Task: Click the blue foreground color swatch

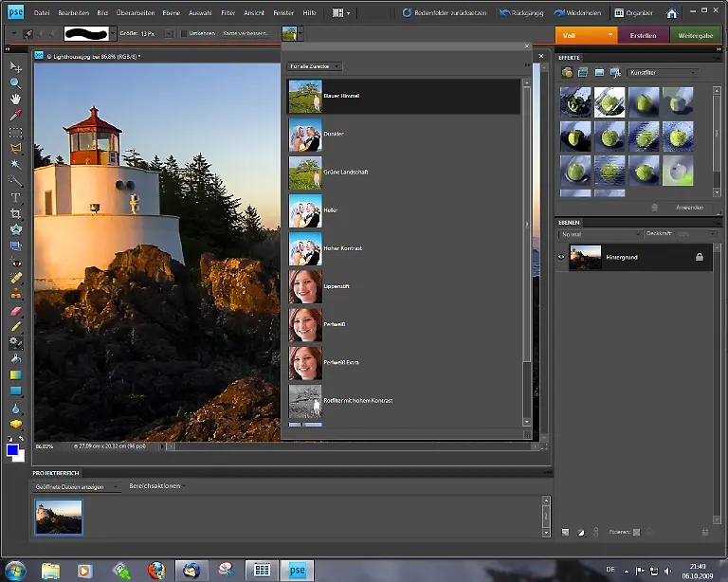Action: click(13, 450)
